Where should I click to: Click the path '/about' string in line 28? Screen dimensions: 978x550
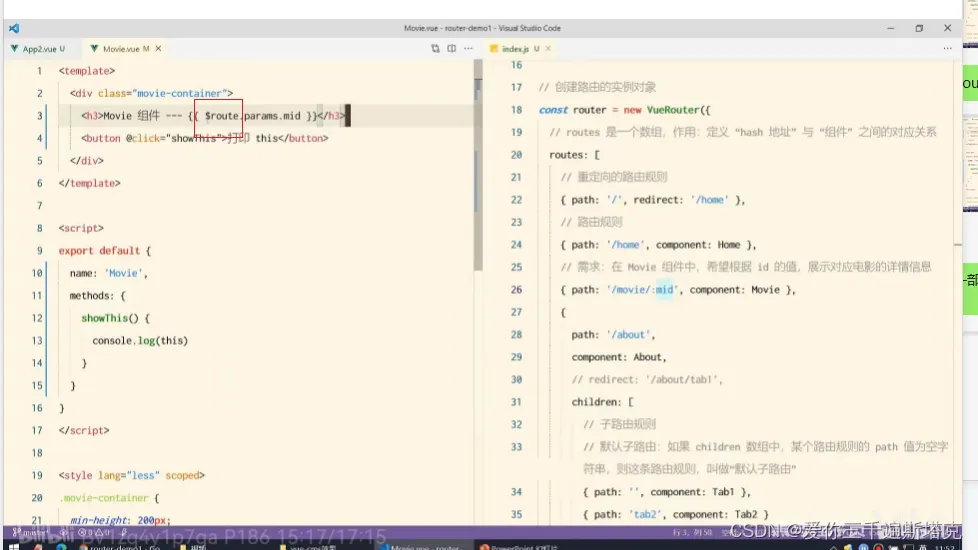628,335
